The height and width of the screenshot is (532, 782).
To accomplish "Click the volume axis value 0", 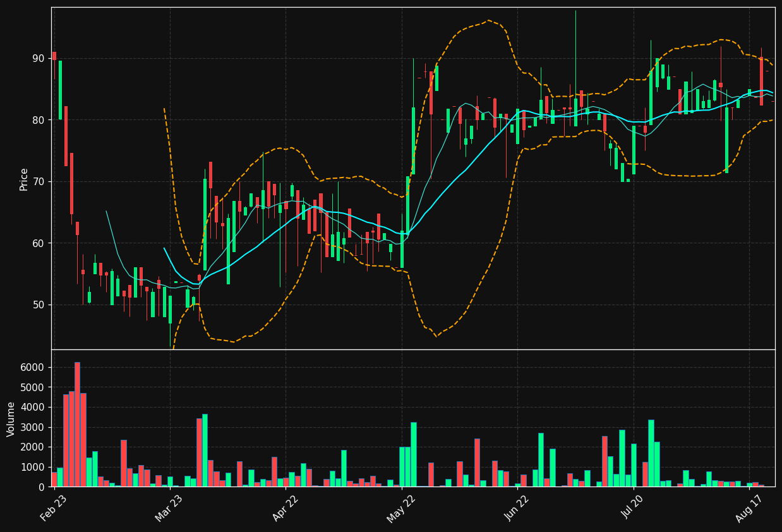I will pyautogui.click(x=42, y=487).
